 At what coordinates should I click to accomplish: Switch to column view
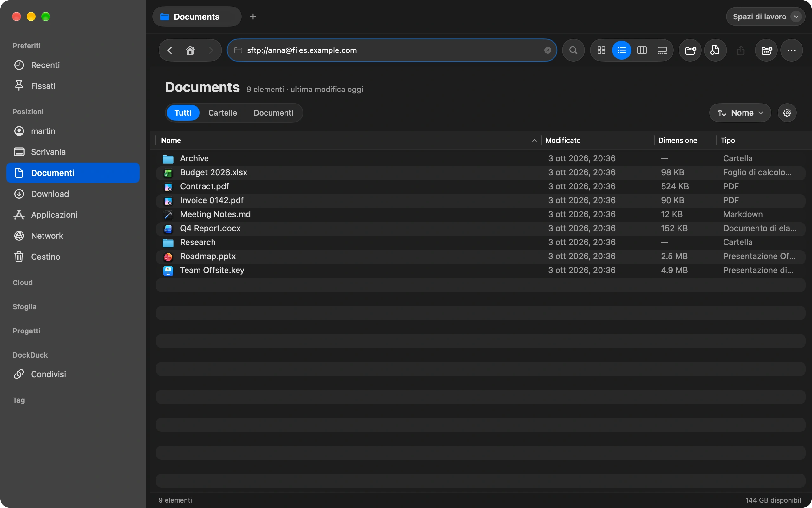pyautogui.click(x=642, y=50)
